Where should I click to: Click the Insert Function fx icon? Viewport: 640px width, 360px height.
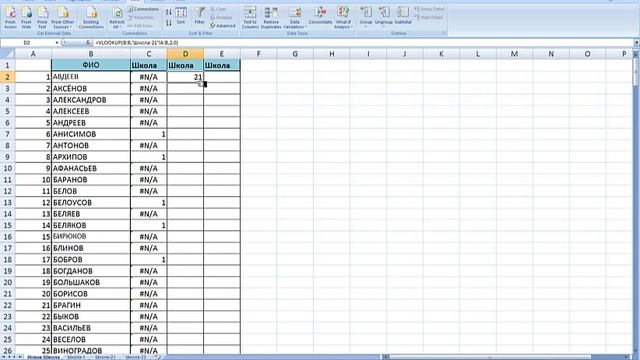coord(88,42)
